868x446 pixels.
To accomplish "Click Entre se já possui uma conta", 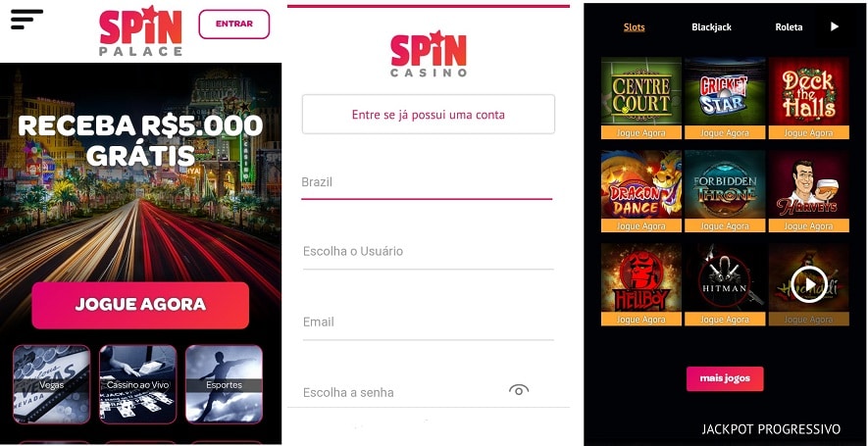I will pyautogui.click(x=428, y=115).
